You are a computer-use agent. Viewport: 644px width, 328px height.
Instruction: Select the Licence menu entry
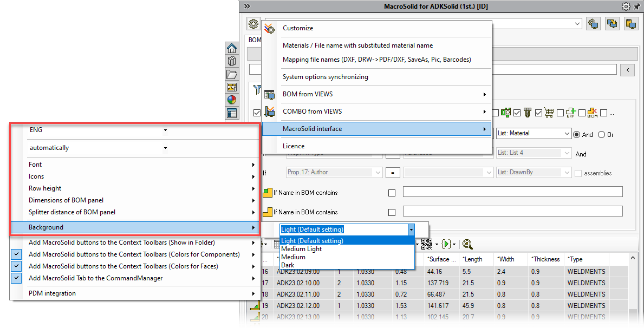[376, 146]
